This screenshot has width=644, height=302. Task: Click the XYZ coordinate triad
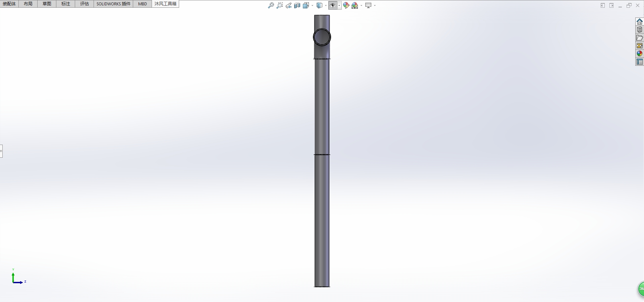click(x=19, y=277)
